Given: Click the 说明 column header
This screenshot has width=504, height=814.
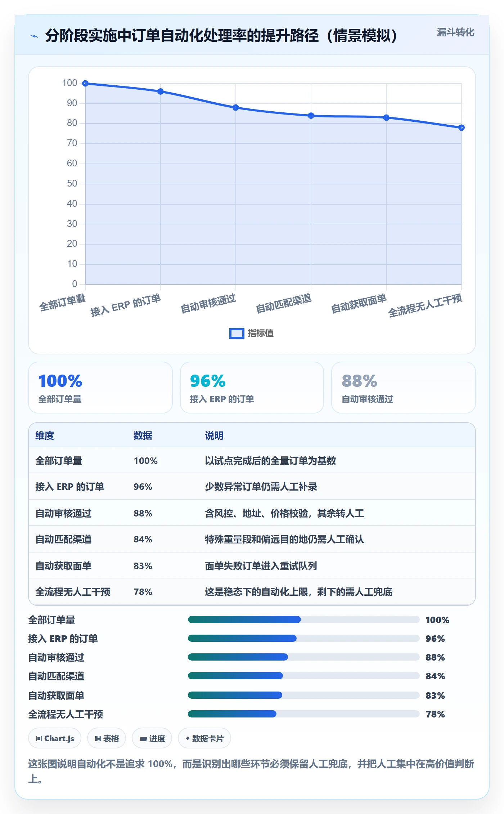Looking at the screenshot, I should click(214, 435).
